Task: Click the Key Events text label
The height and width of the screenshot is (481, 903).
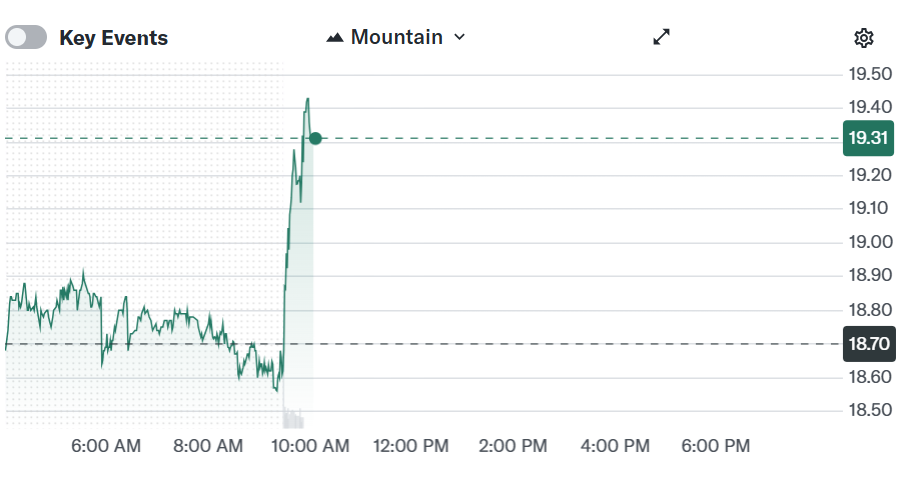Action: 114,38
